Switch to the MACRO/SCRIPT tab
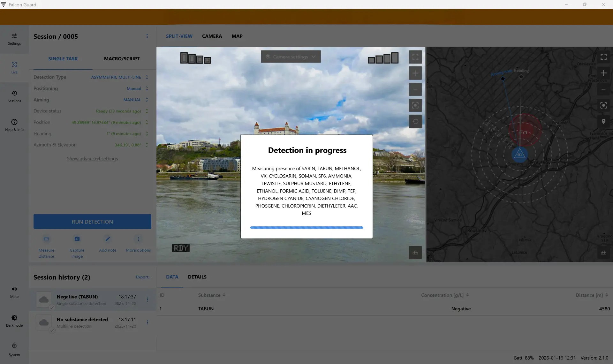The height and width of the screenshot is (364, 613). pyautogui.click(x=122, y=59)
